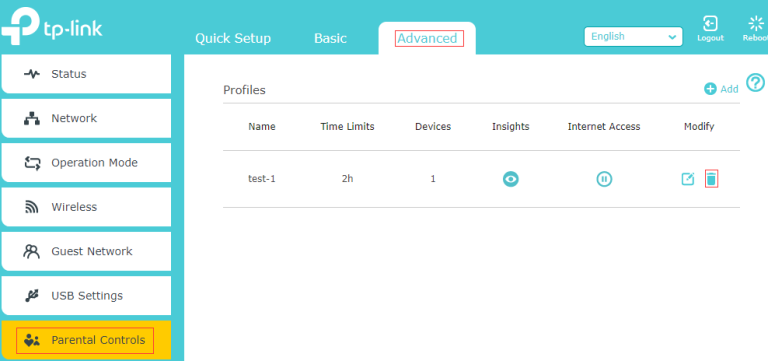This screenshot has width=768, height=361.
Task: Select Parental Controls in sidebar
Action: click(x=86, y=340)
